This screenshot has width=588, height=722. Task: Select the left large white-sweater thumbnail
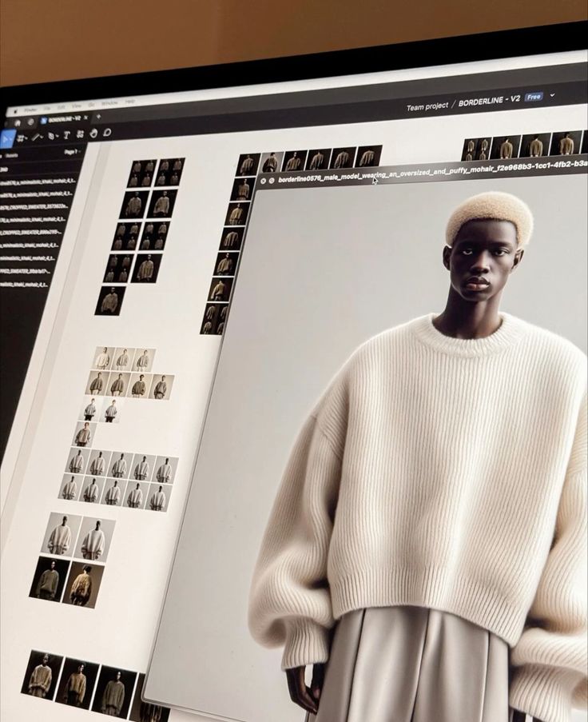pyautogui.click(x=62, y=535)
